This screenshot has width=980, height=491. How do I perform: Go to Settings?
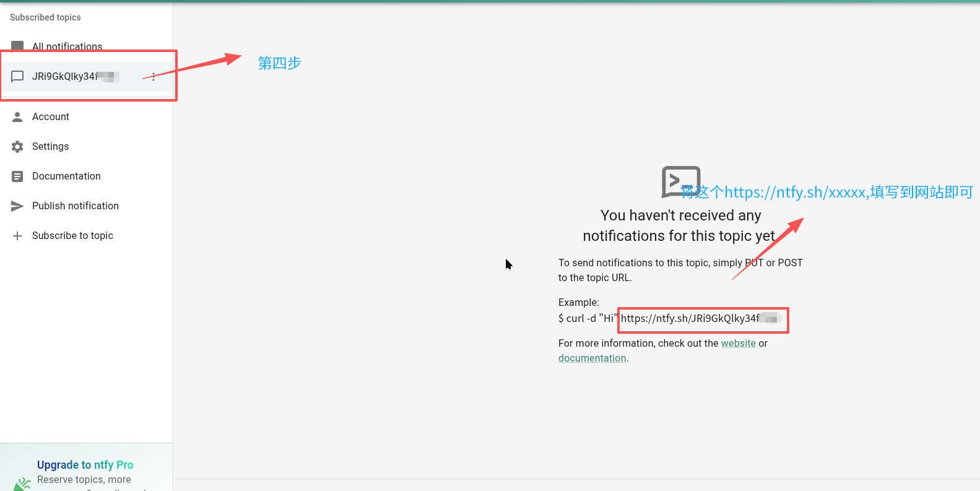[87, 146]
